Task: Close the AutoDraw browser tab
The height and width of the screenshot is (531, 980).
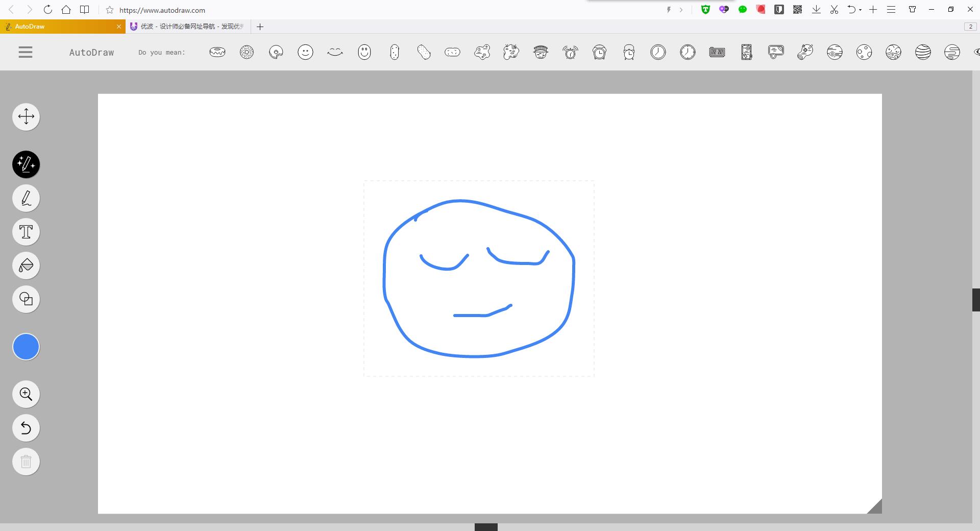Action: 119,27
